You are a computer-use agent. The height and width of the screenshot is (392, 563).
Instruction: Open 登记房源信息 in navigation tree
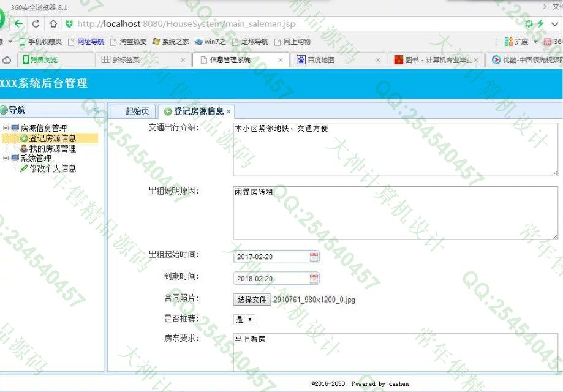coord(53,138)
